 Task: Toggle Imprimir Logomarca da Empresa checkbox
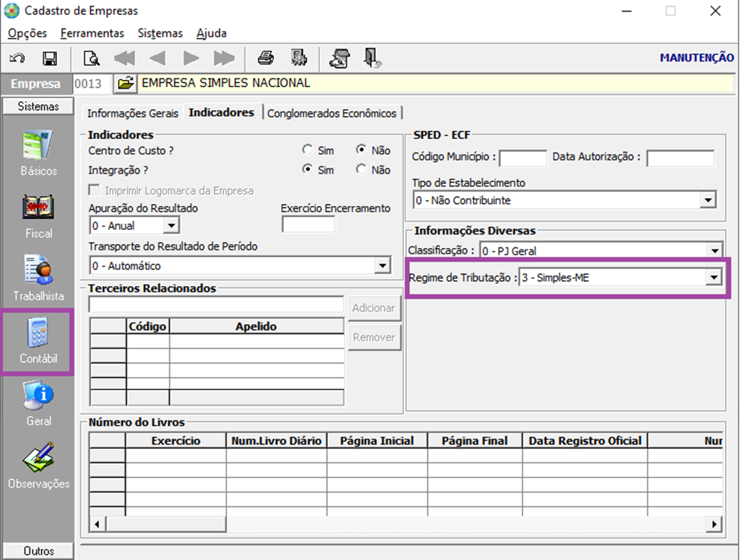point(94,190)
